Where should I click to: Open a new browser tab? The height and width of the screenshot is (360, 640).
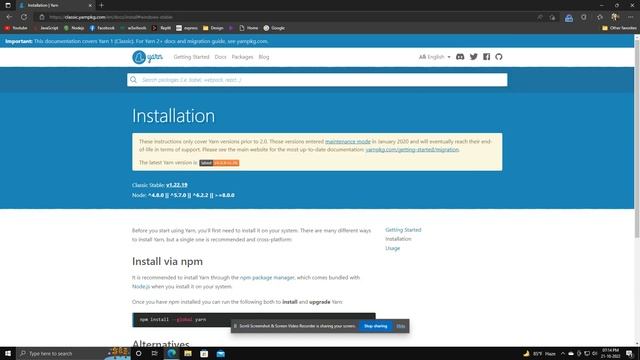[x=101, y=5]
